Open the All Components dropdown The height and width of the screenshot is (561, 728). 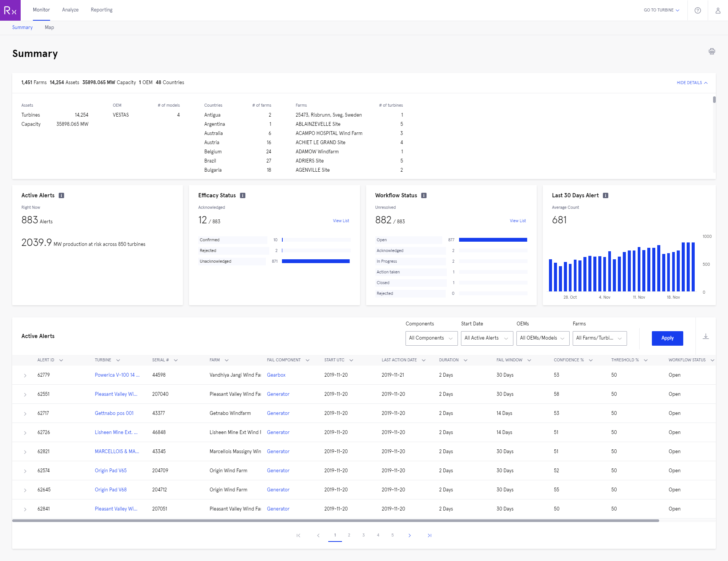pyautogui.click(x=431, y=338)
